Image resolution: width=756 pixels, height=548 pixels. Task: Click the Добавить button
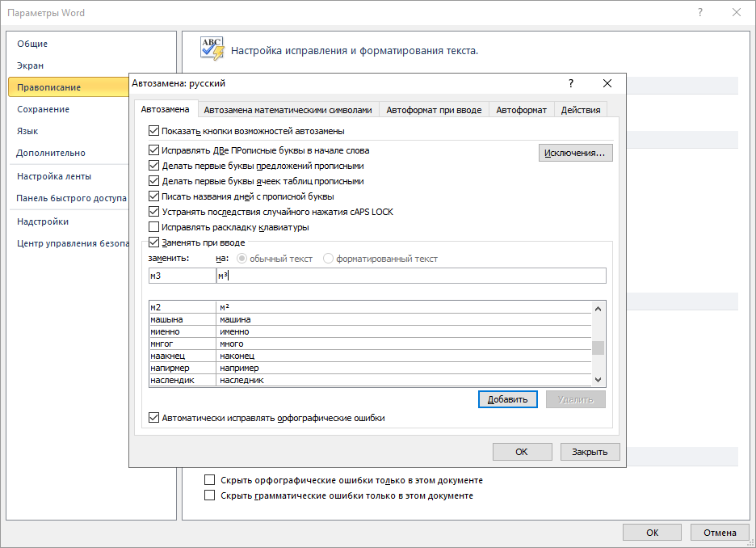(508, 399)
